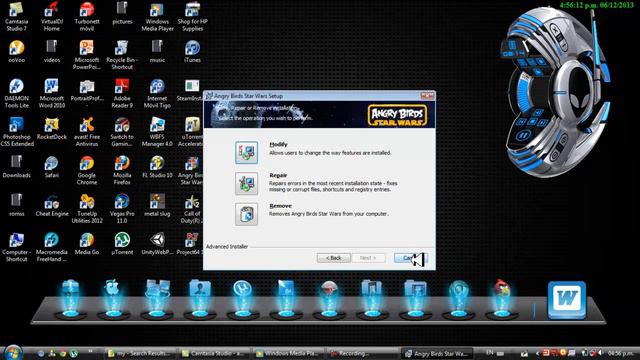Launch Windows Media Player desktop shortcut
The width and height of the screenshot is (640, 360).
click(x=157, y=16)
